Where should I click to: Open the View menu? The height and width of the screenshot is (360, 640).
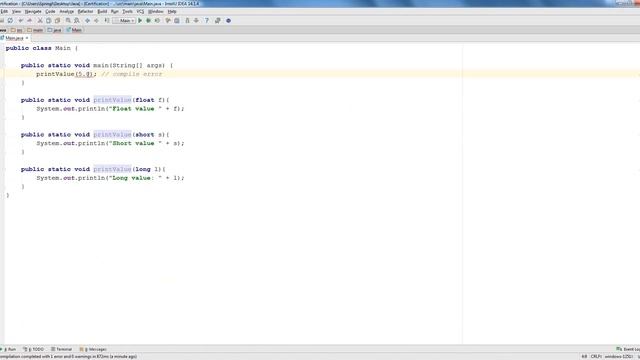(16, 12)
